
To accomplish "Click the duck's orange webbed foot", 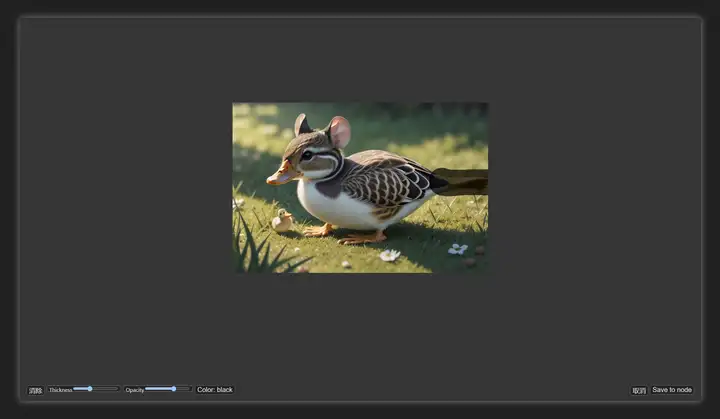I will pyautogui.click(x=363, y=238).
